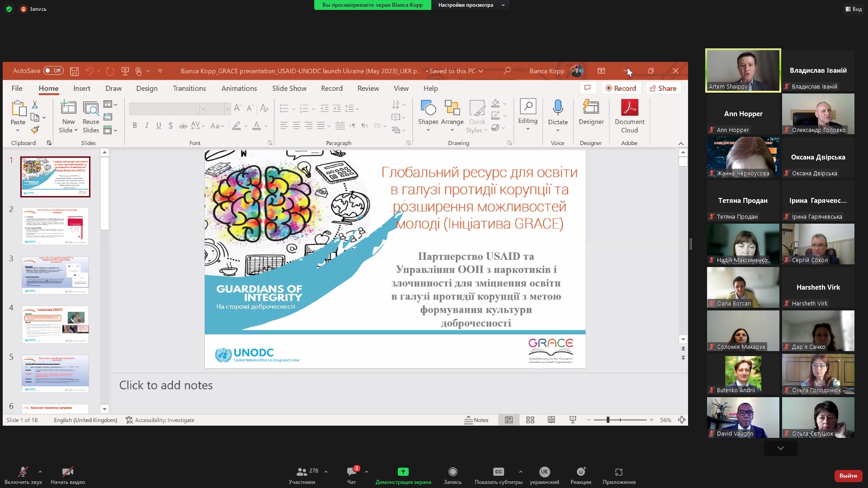This screenshot has width=868, height=488.
Task: Open Zoom Participants panel
Action: (x=302, y=476)
